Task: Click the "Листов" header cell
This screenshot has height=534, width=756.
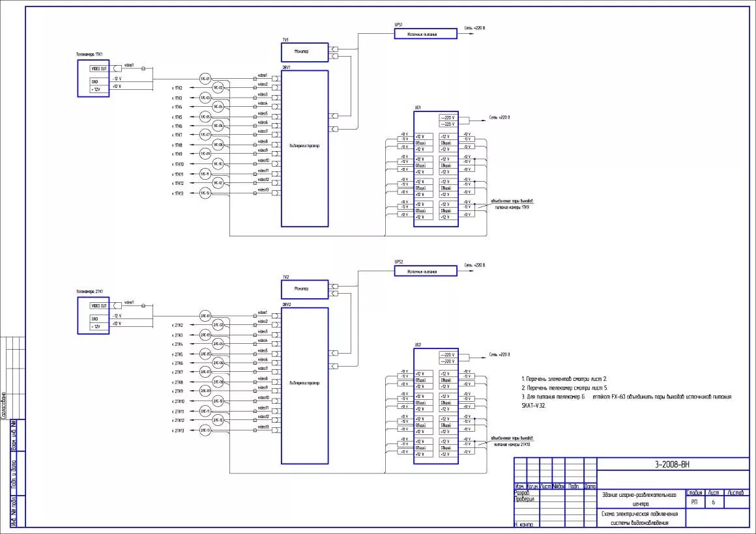Action: point(736,493)
